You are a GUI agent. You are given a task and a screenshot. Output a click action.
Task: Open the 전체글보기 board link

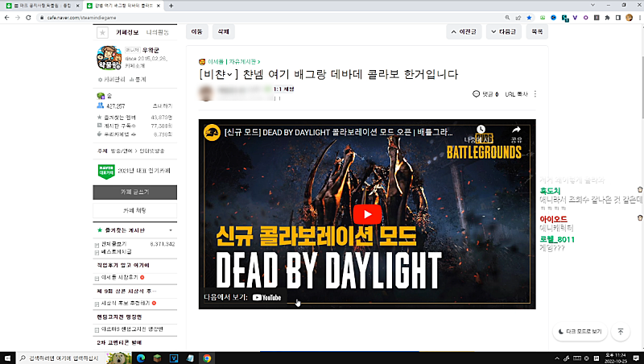coord(113,244)
